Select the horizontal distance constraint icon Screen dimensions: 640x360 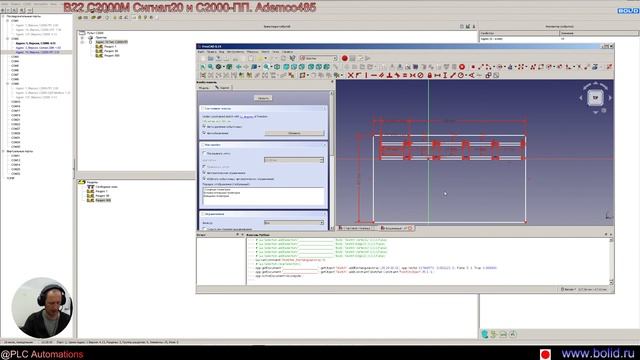click(x=437, y=76)
